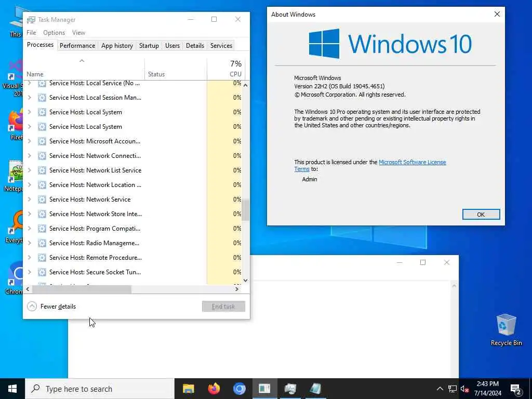Click the muted volume tray icon
This screenshot has height=399, width=532.
[x=464, y=389]
